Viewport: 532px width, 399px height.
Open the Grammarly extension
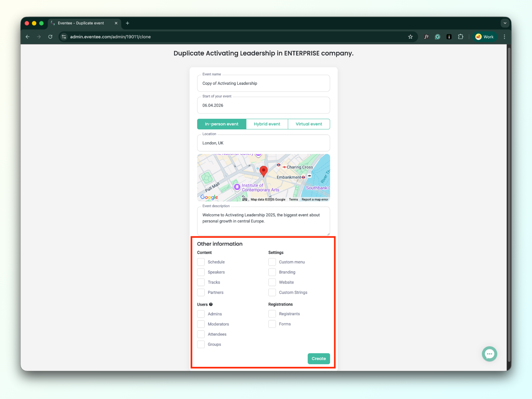(x=438, y=37)
